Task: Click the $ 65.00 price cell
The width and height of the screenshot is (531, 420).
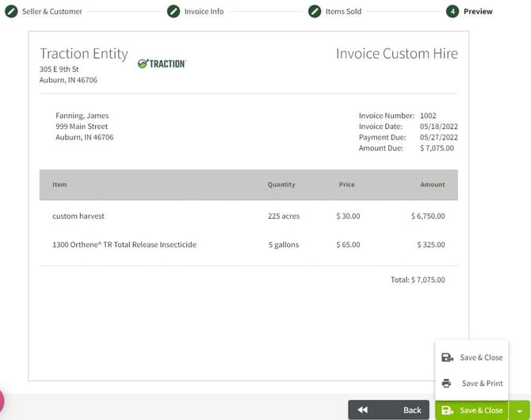Action: pyautogui.click(x=348, y=245)
